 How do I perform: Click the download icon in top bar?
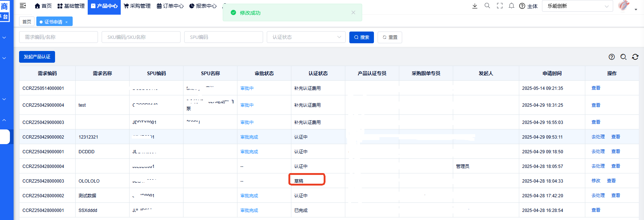pos(474,6)
